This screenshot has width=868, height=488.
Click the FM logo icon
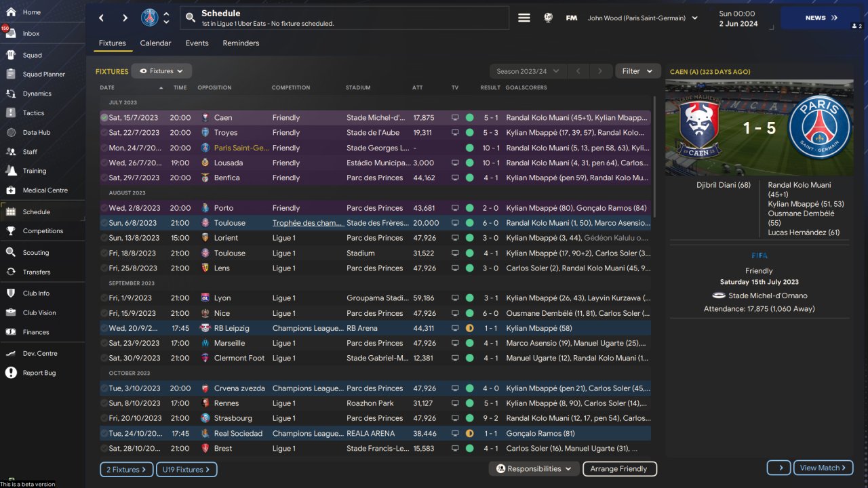click(572, 18)
